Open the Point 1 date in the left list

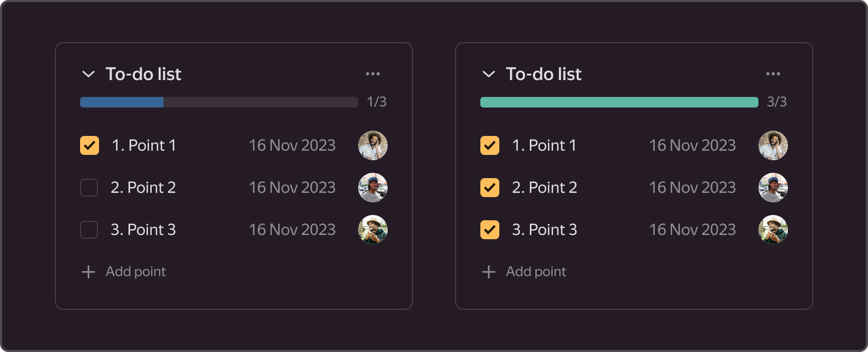(x=292, y=145)
